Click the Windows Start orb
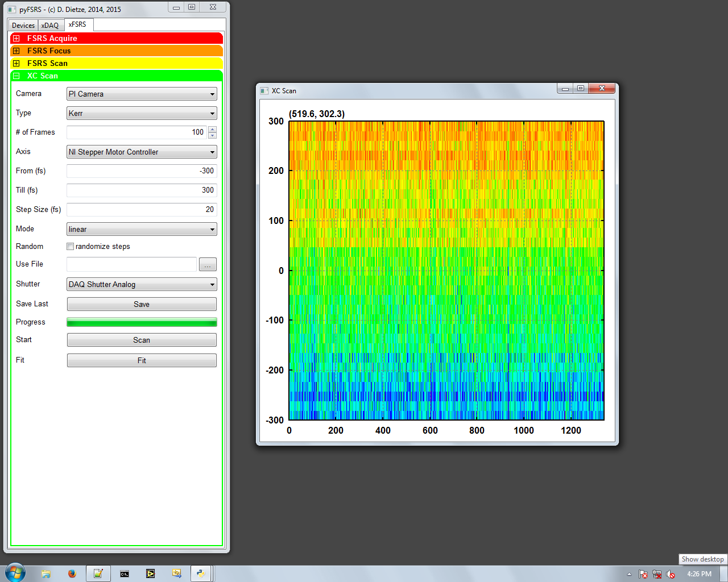 pos(15,573)
